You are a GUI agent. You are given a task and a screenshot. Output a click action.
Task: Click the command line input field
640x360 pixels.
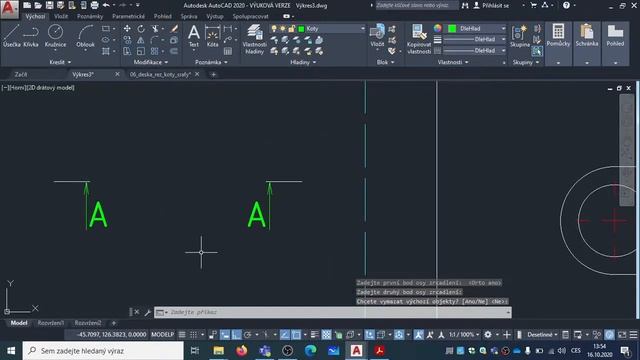coord(332,312)
